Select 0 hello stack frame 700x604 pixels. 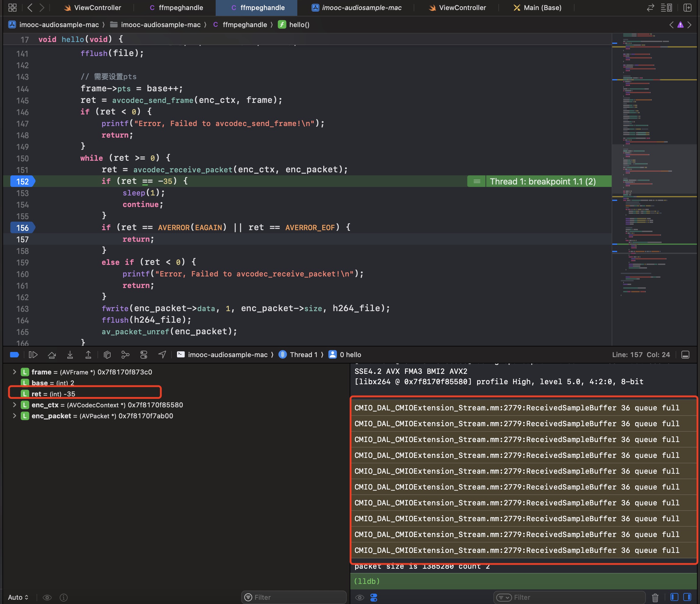coord(345,354)
